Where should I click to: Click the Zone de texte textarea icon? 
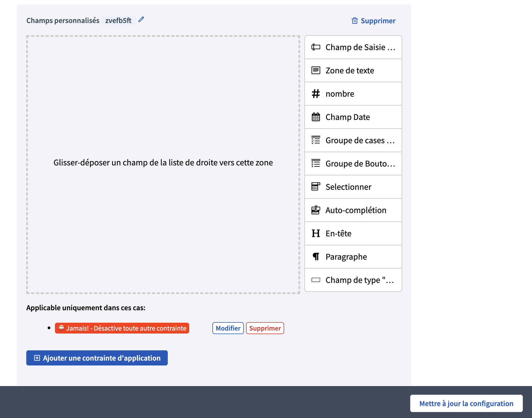pyautogui.click(x=316, y=70)
